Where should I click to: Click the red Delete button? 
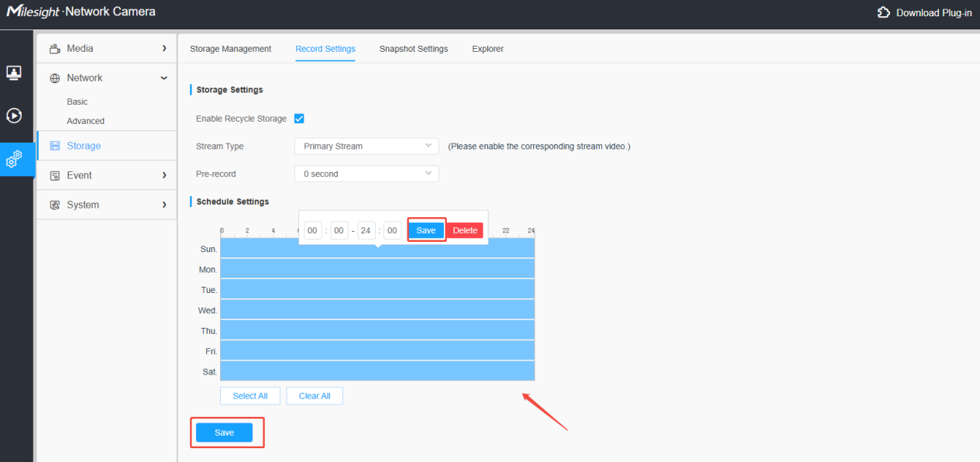[x=465, y=230]
